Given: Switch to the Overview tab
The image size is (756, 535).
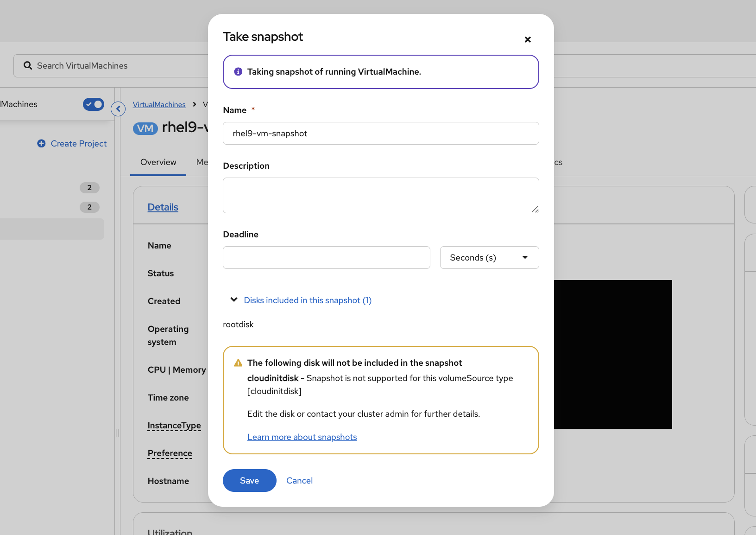Looking at the screenshot, I should coord(158,162).
